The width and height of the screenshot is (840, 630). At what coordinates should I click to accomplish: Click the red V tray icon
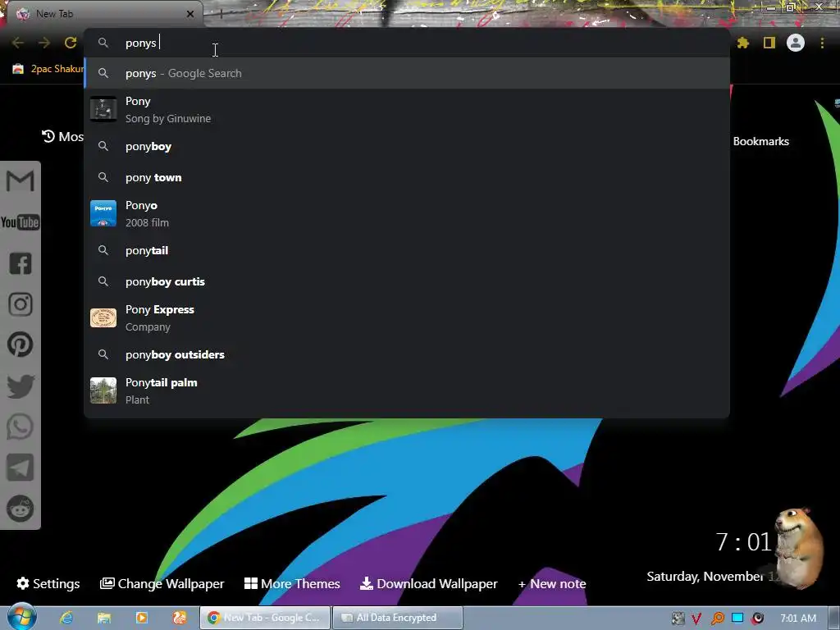tap(696, 619)
